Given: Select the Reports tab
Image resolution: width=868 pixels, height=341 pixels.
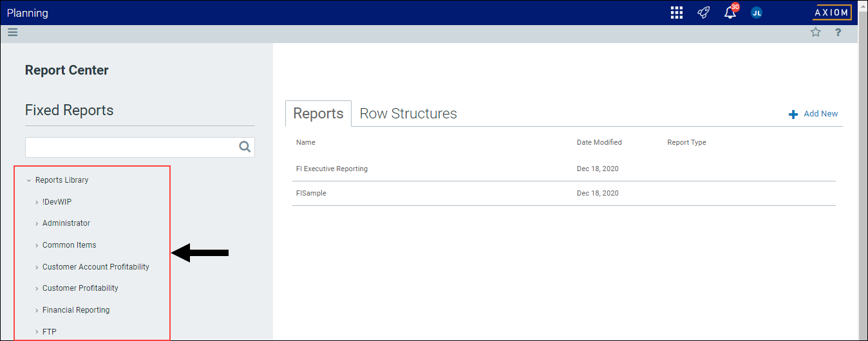Looking at the screenshot, I should tap(318, 114).
